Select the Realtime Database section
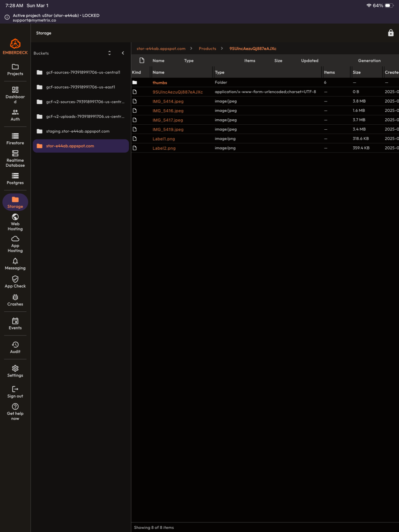 [x=15, y=159]
